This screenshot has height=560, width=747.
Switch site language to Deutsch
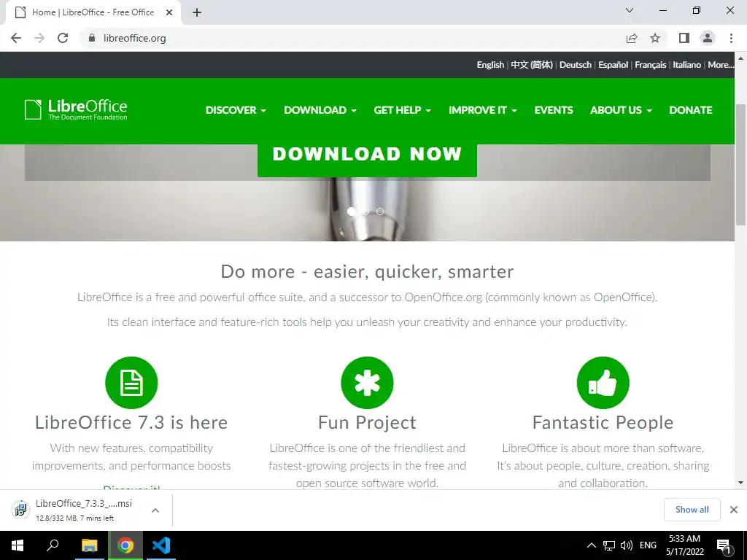pyautogui.click(x=576, y=65)
